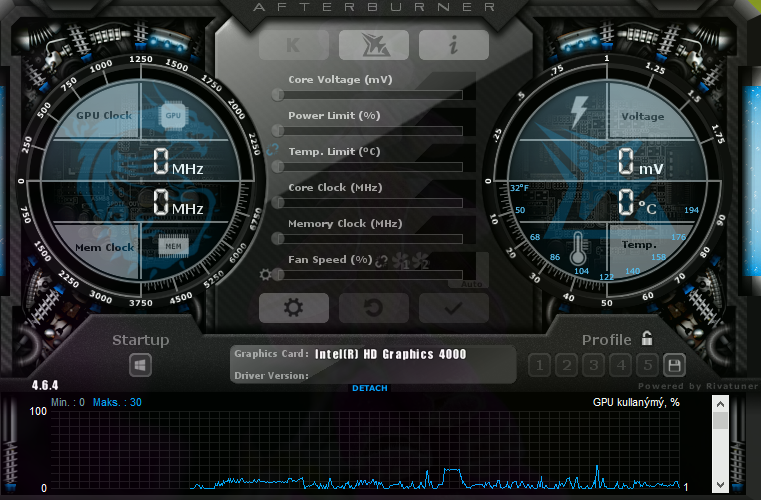This screenshot has height=500, width=761.
Task: Click the monitoring graph scrollbar thumb
Action: (720, 420)
